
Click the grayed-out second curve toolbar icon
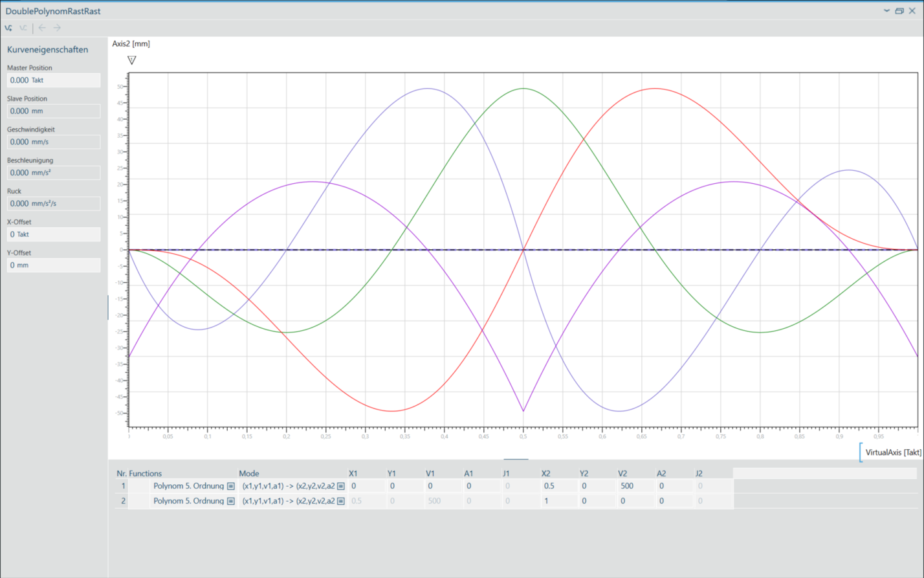[23, 28]
